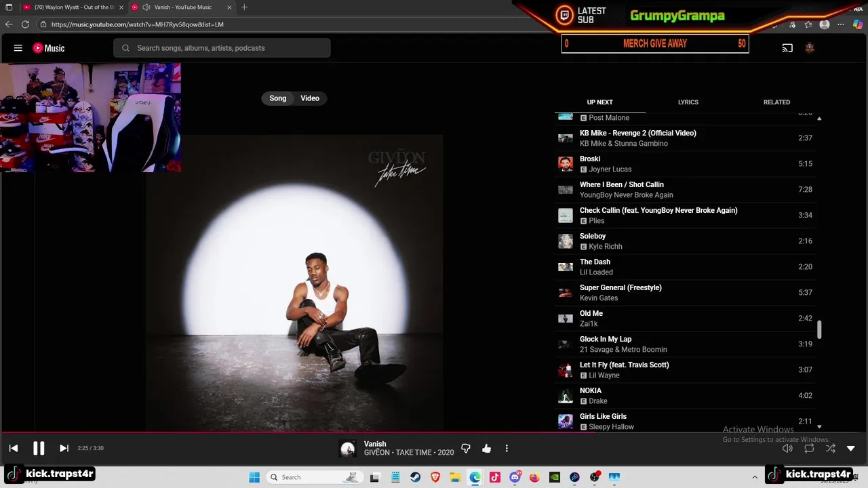The width and height of the screenshot is (868, 488).
Task: Open the GIVĒON artist link in player bar
Action: click(377, 453)
